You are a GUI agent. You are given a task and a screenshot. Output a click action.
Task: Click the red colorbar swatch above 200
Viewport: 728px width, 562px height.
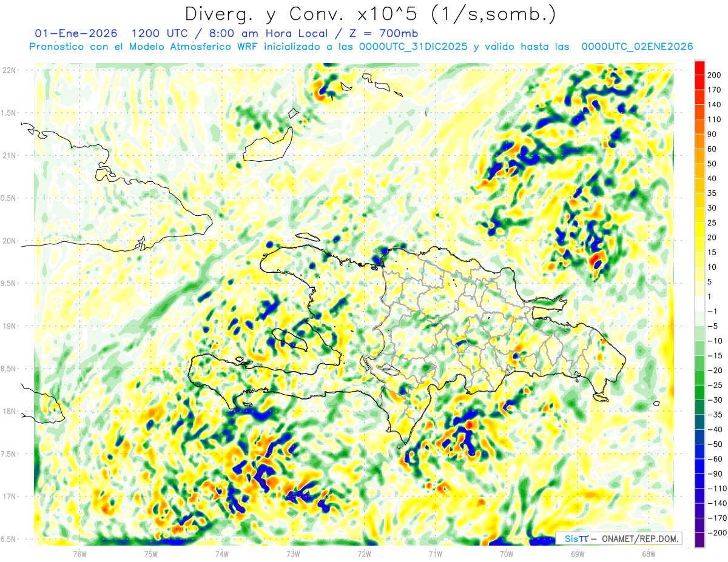click(699, 67)
